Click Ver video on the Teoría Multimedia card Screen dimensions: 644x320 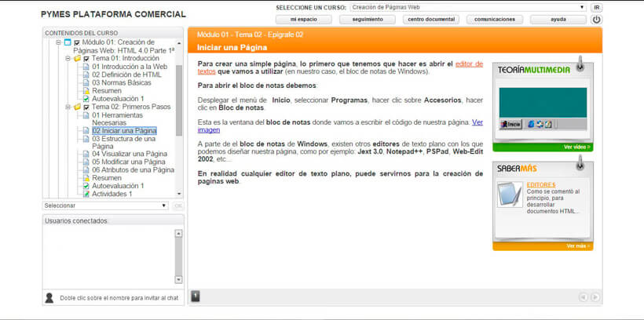pyautogui.click(x=577, y=147)
